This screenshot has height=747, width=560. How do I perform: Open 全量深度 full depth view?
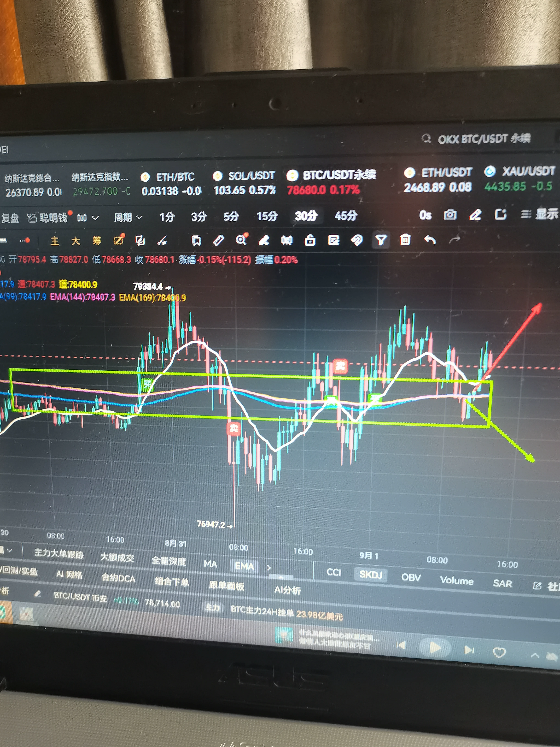coord(169,561)
